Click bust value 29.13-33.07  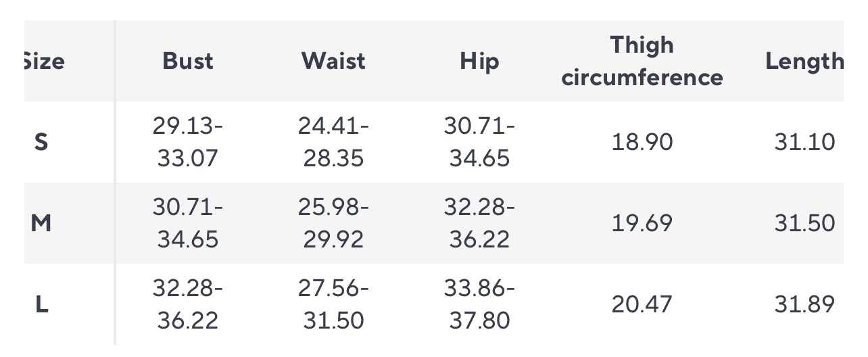(x=187, y=142)
